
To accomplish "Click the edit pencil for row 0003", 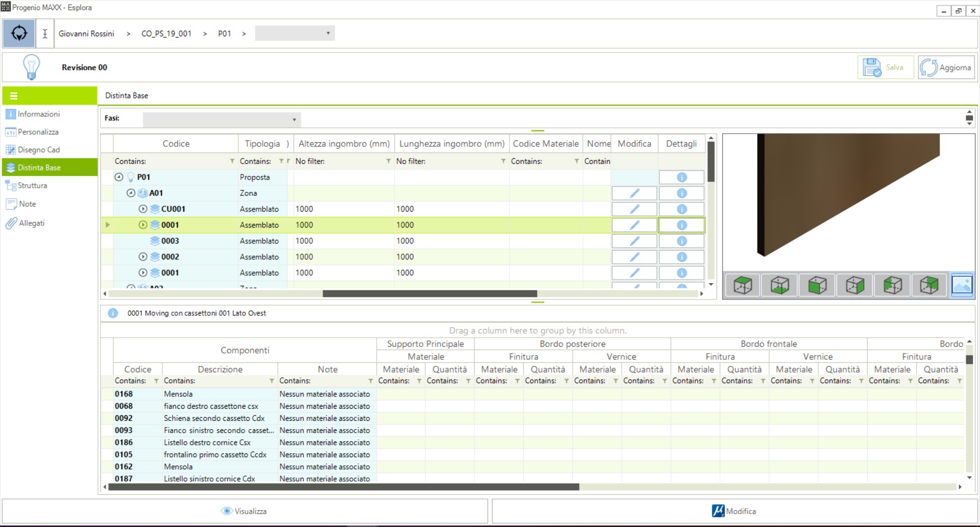I will (x=634, y=241).
